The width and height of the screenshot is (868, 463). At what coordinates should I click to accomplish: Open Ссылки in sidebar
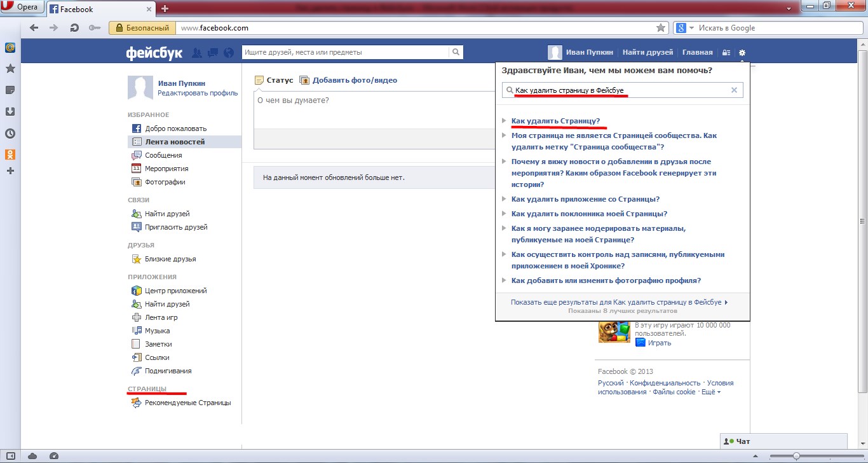point(150,357)
